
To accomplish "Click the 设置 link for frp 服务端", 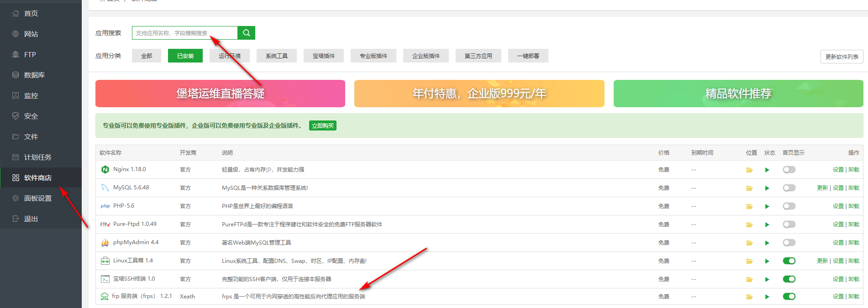I will click(838, 297).
